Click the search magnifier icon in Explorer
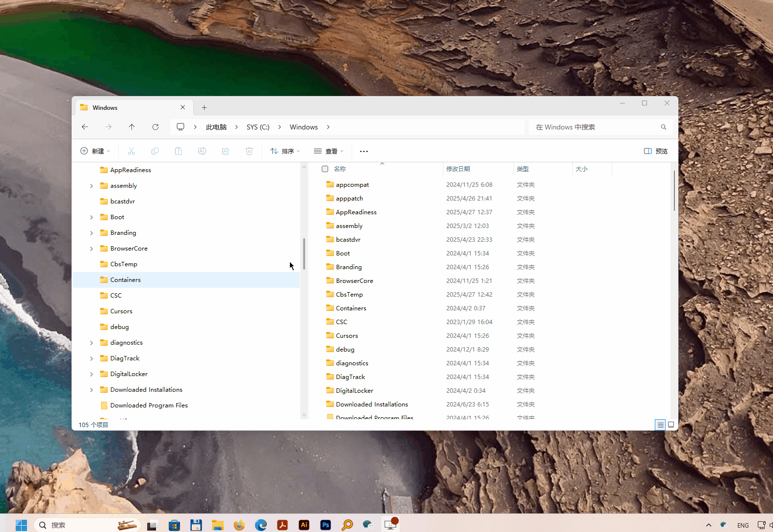Viewport: 773px width, 532px height. point(664,127)
